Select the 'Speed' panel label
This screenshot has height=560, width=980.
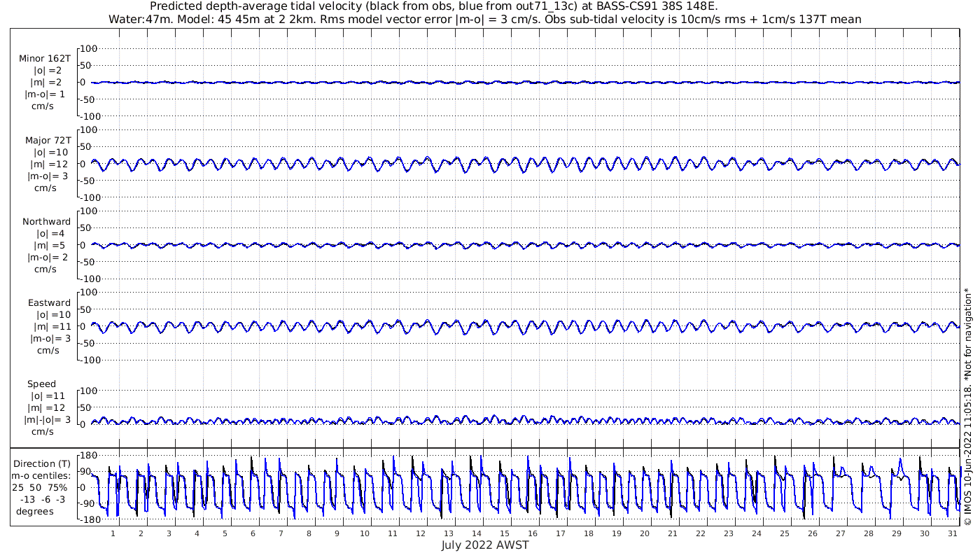point(41,384)
